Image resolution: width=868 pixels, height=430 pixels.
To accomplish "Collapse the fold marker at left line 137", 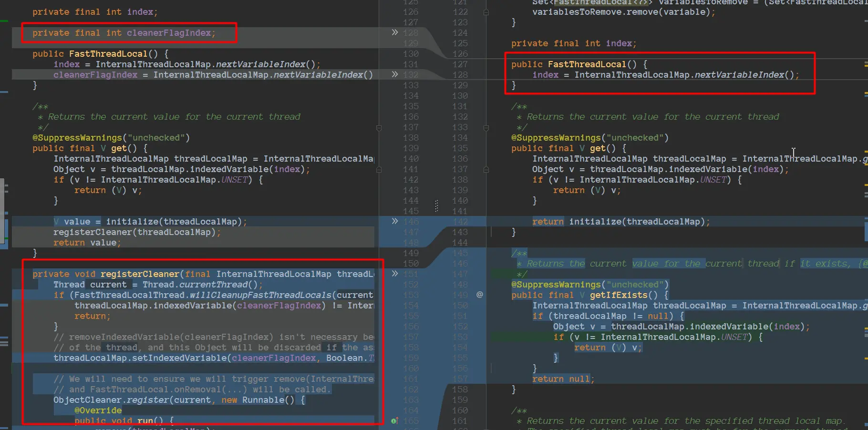I will 379,128.
